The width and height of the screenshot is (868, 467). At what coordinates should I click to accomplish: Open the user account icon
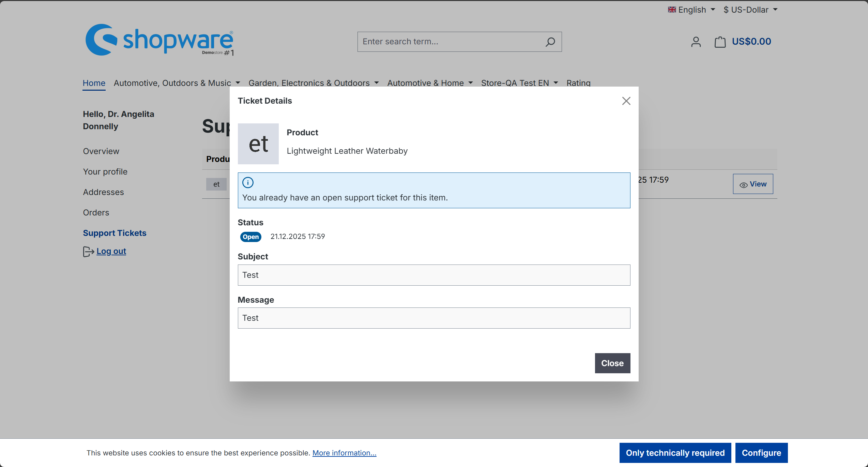(696, 42)
